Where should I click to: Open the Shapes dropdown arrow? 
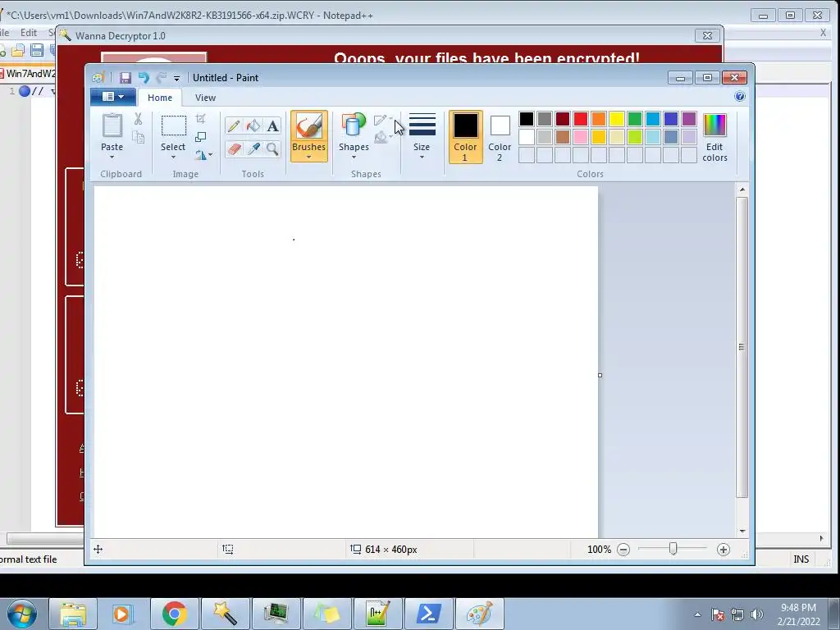tap(354, 157)
